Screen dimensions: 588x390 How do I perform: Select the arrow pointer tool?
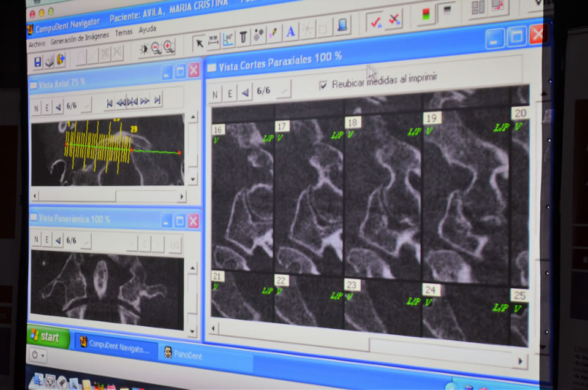pyautogui.click(x=199, y=43)
